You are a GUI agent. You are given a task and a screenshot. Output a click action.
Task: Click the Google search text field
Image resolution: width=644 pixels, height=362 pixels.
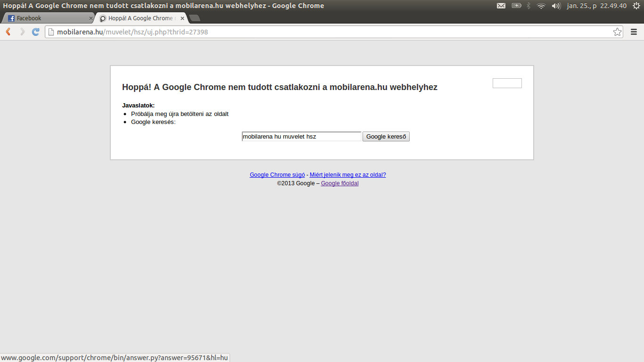pos(302,137)
